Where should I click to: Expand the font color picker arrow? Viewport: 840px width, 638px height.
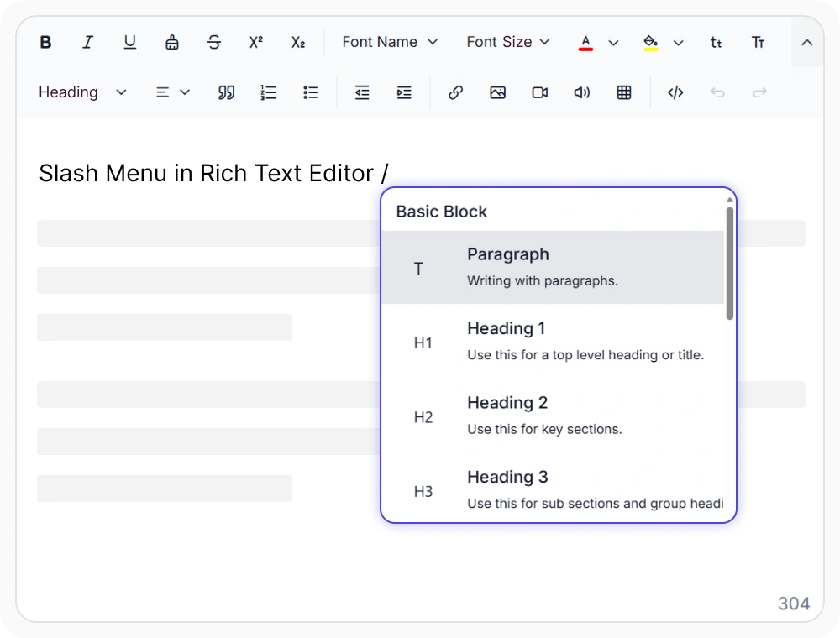[614, 43]
